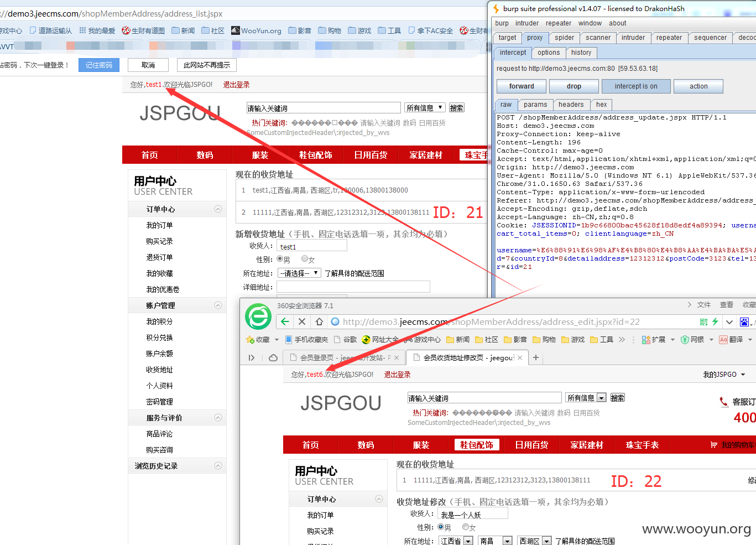Open the 翻译 translate icon
This screenshot has width=756, height=545.
pos(731,340)
